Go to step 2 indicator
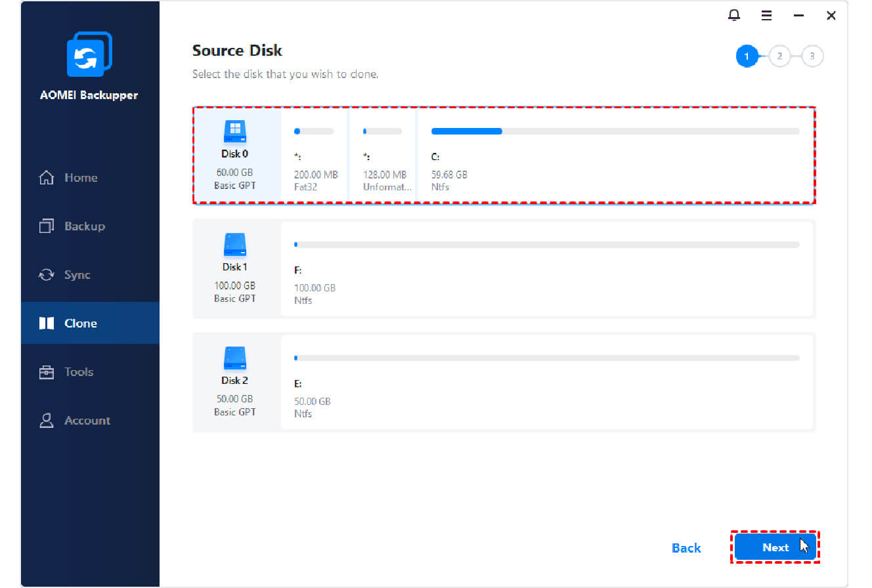Viewport: 872px width, 588px height. tap(779, 56)
